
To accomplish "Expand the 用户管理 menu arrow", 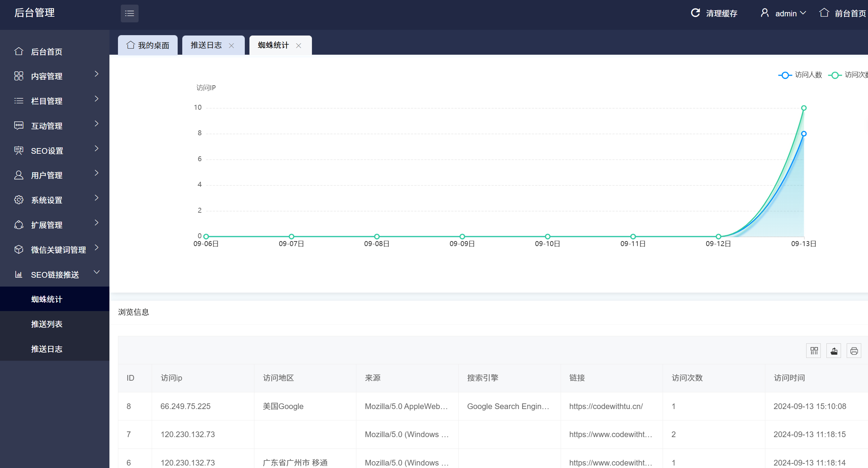I will pos(96,173).
